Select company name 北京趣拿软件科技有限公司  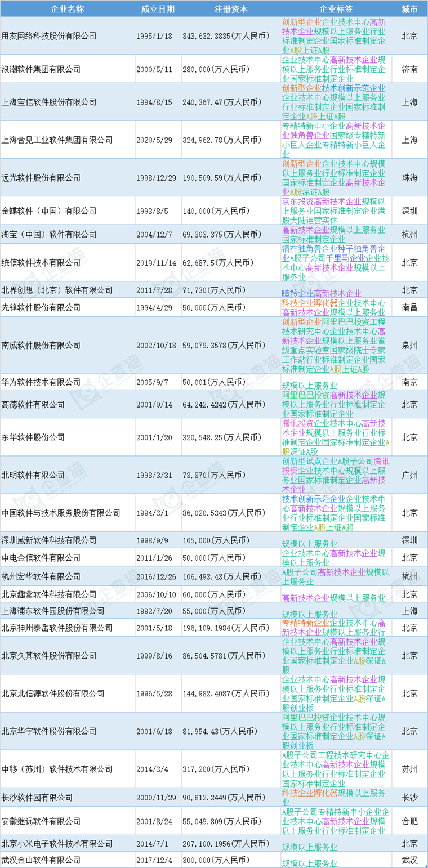point(49,594)
